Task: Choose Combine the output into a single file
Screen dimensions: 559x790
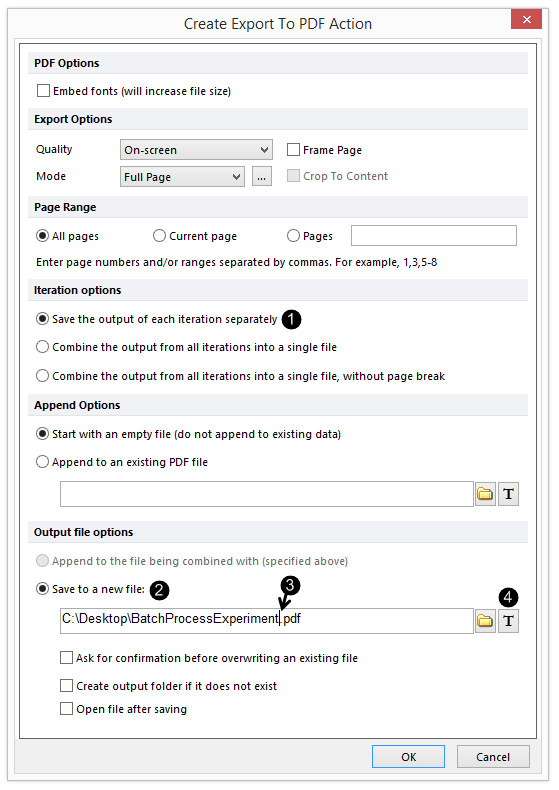Action: (42, 347)
